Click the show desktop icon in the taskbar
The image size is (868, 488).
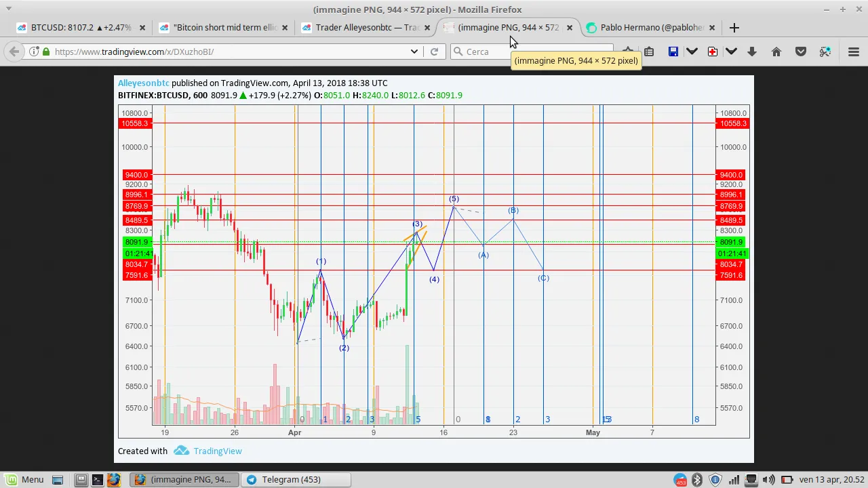click(x=58, y=480)
